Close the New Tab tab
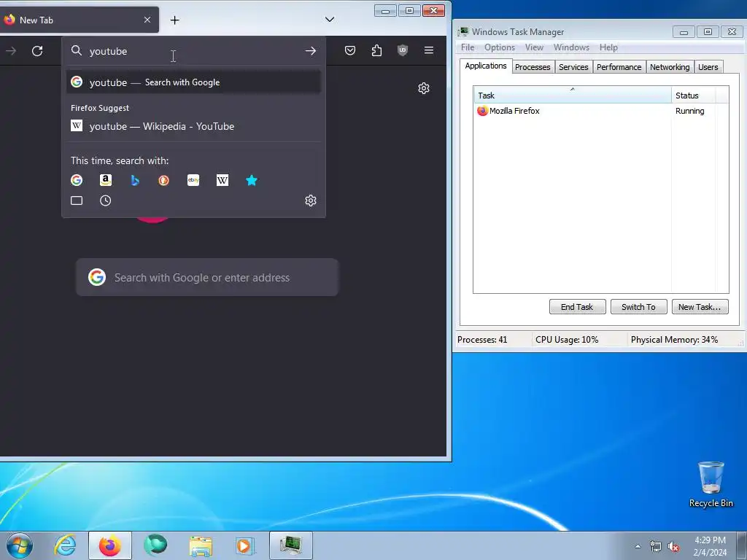The width and height of the screenshot is (747, 560). click(147, 20)
